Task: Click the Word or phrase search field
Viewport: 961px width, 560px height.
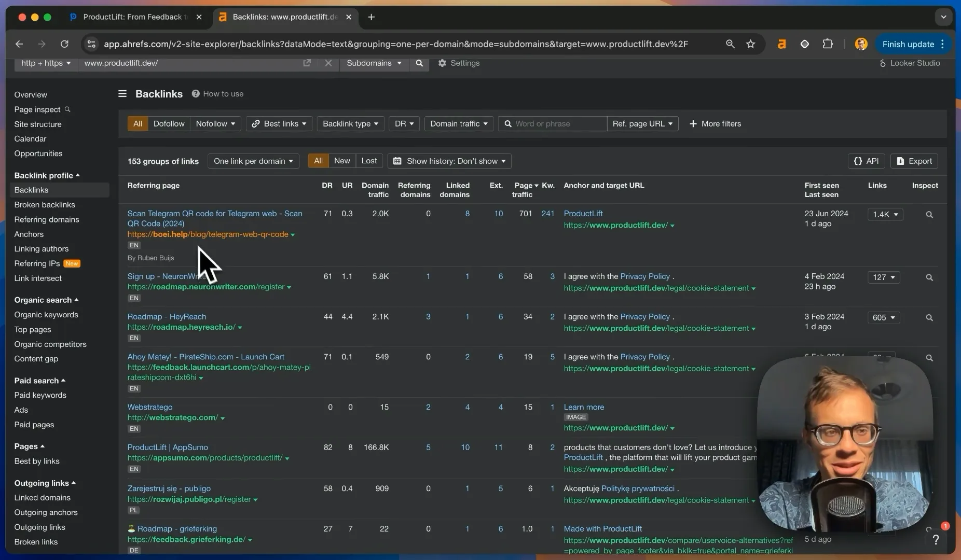Action: pyautogui.click(x=553, y=124)
